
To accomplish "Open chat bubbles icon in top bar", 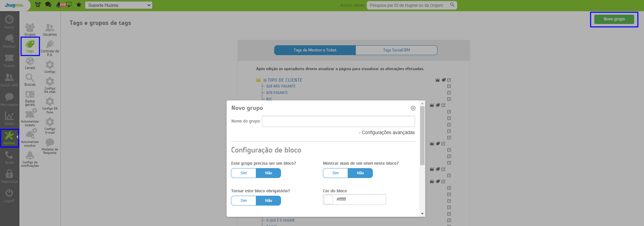I will coord(48,5).
